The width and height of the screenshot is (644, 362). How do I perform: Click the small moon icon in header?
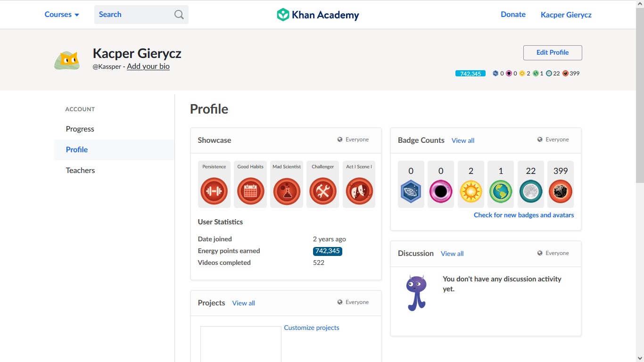click(x=549, y=74)
